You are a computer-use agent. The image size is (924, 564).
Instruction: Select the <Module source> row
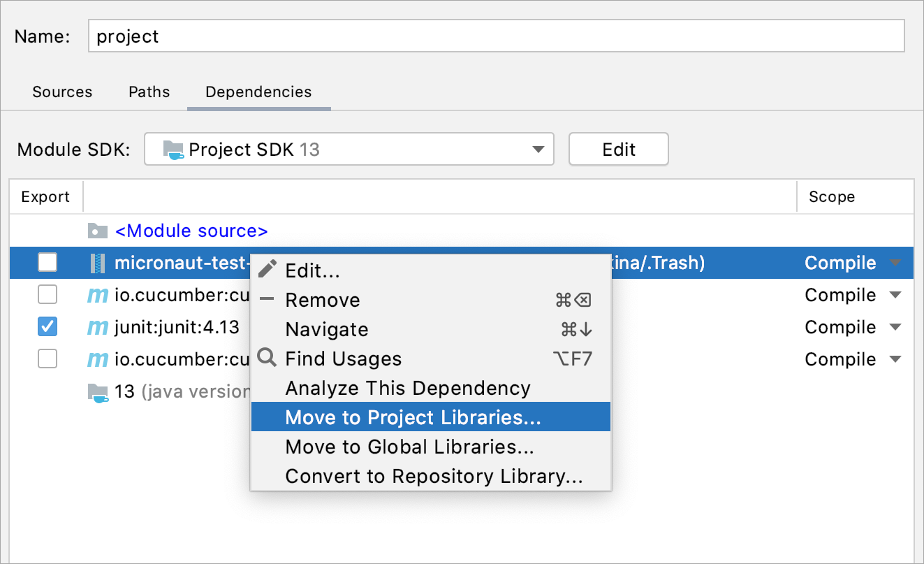461,231
